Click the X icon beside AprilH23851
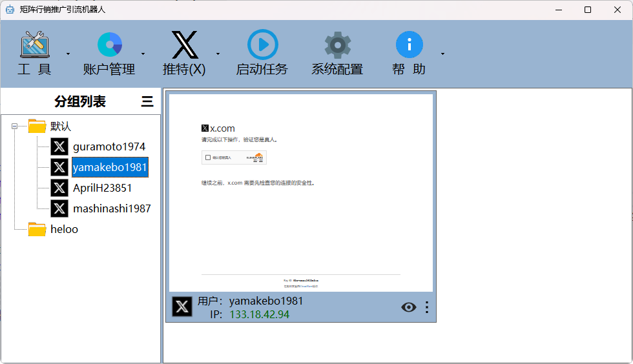The width and height of the screenshot is (633, 364). click(59, 188)
